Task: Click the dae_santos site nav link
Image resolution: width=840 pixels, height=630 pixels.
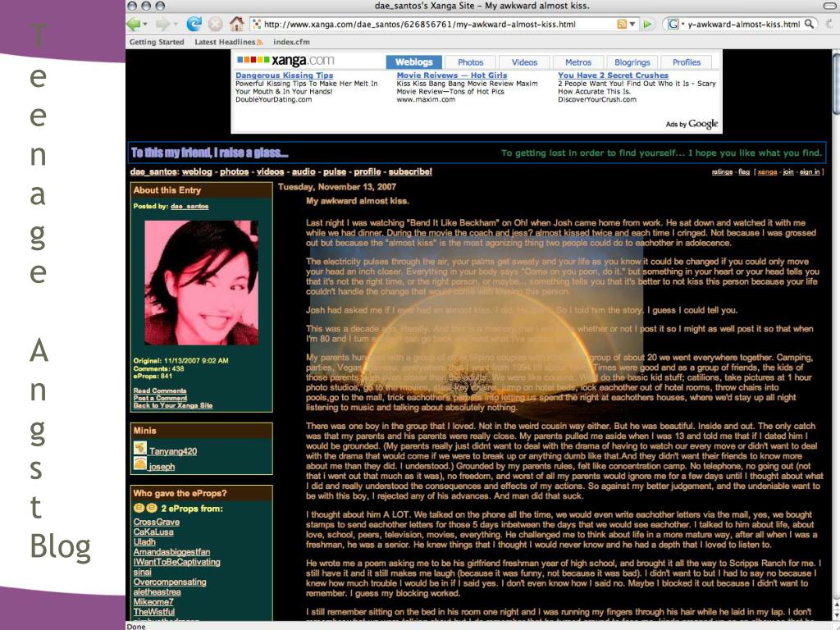Action: pyautogui.click(x=153, y=172)
